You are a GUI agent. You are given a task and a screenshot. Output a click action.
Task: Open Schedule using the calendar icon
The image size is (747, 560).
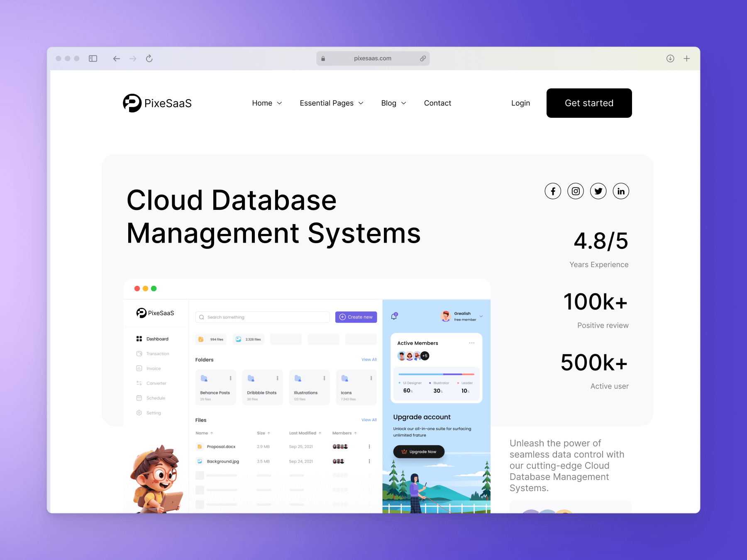click(x=139, y=398)
